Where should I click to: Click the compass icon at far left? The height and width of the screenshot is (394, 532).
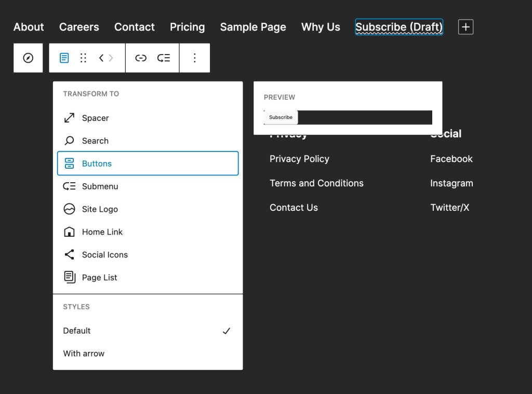click(x=28, y=58)
